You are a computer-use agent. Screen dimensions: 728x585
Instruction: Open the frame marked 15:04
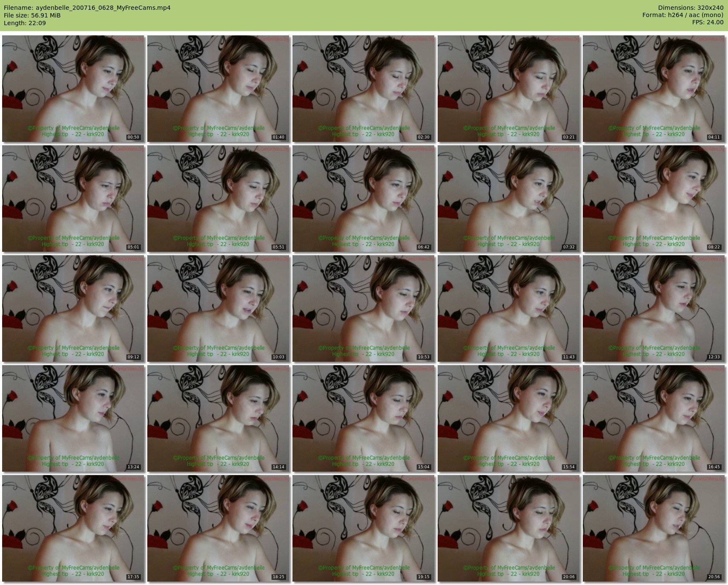click(364, 418)
